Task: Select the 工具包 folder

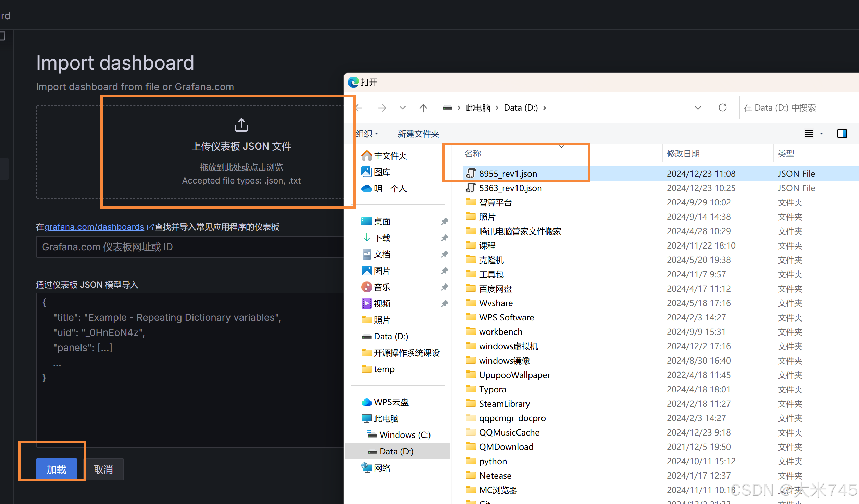Action: [x=491, y=274]
